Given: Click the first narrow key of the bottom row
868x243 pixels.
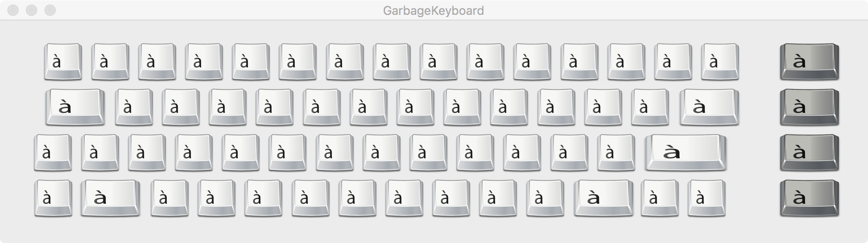Looking at the screenshot, I should click(53, 198).
